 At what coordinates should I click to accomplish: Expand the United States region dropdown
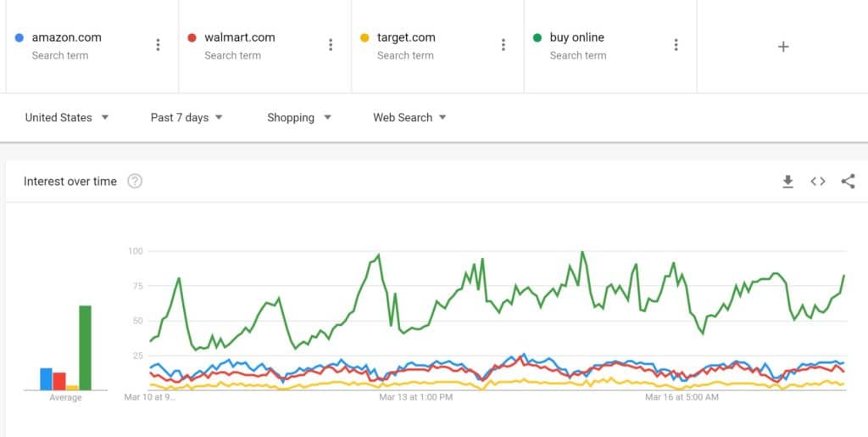click(67, 118)
